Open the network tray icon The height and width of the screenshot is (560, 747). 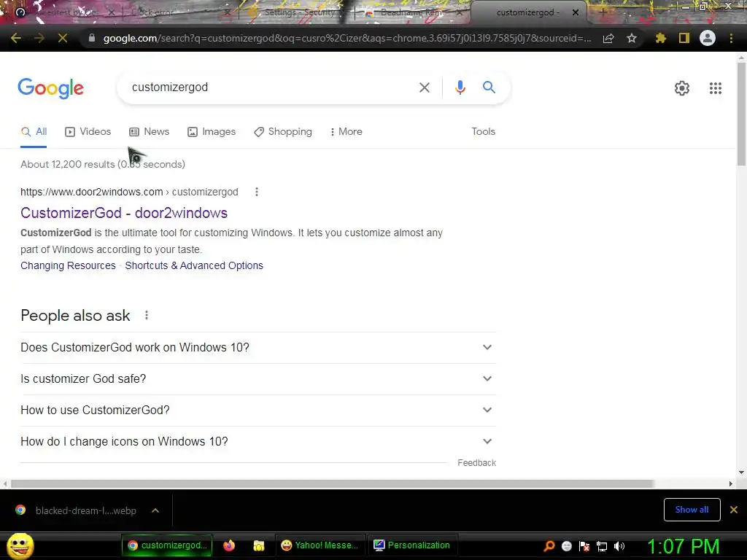click(602, 546)
